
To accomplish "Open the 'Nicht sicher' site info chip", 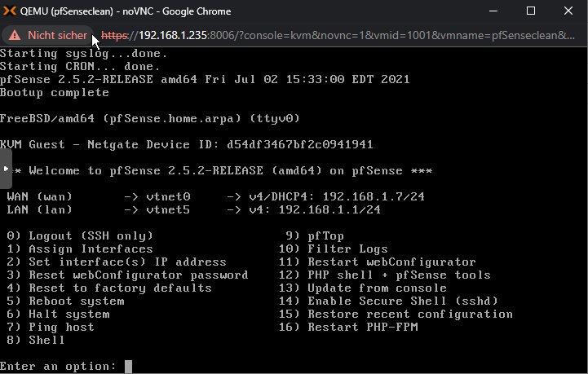I will click(x=48, y=36).
